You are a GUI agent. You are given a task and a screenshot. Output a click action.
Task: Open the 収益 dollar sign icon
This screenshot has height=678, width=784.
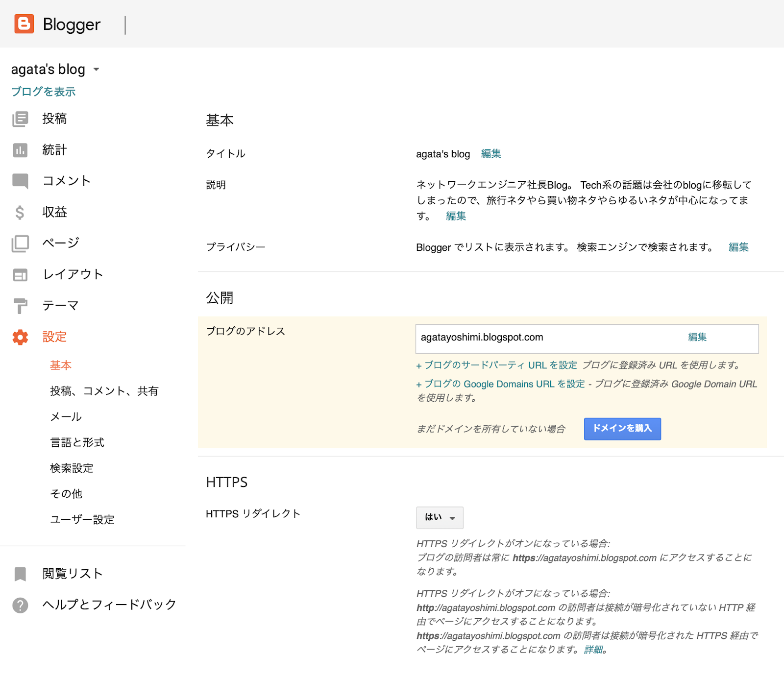(20, 213)
